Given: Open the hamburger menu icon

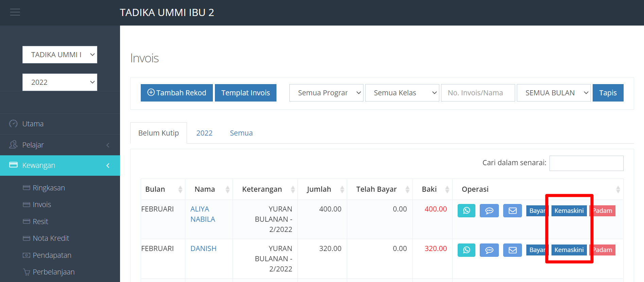Looking at the screenshot, I should tap(15, 13).
